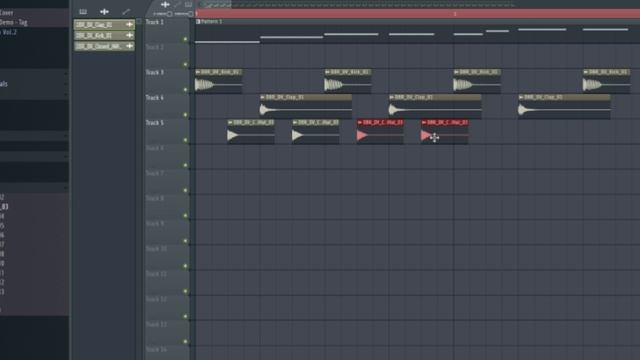Click the waveform of the fourth kick clip

click(x=607, y=85)
